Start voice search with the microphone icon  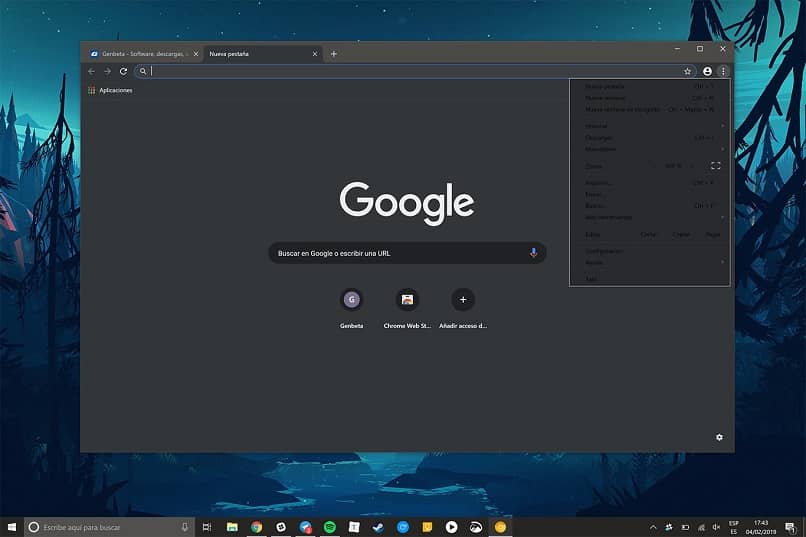tap(534, 253)
